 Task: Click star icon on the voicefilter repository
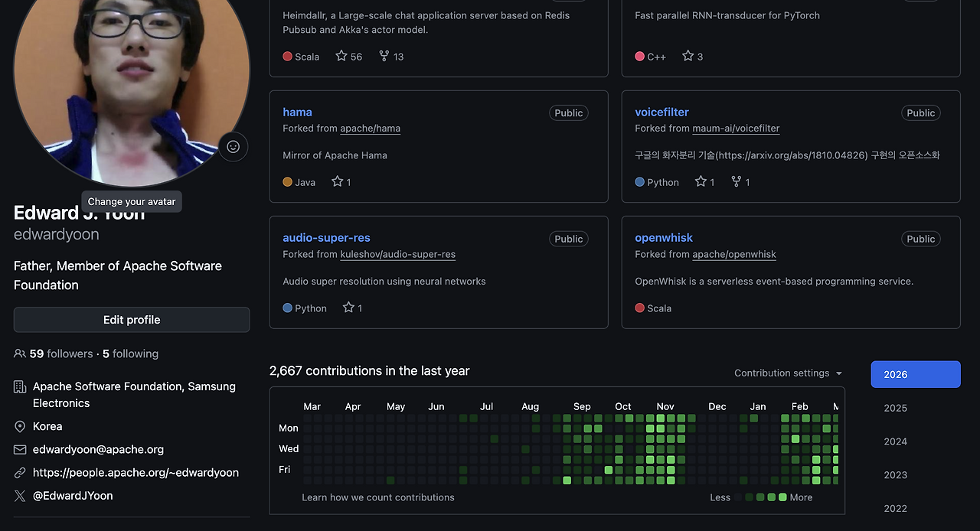tap(701, 181)
